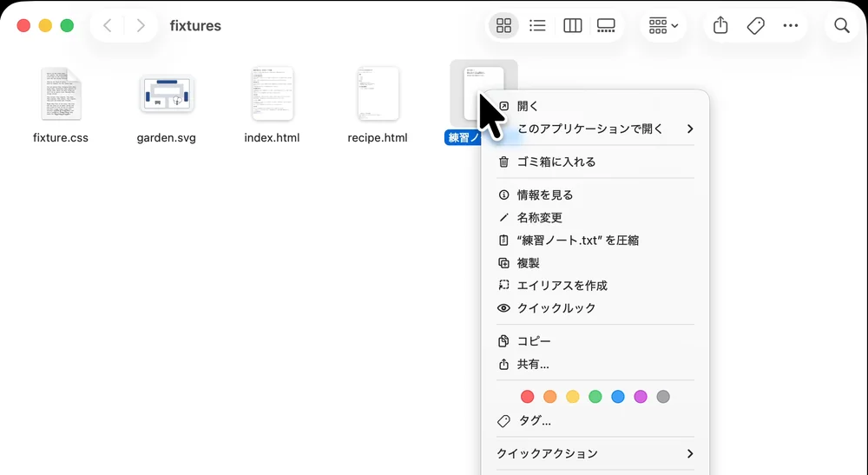
Task: Apply the red tag color
Action: (x=527, y=396)
